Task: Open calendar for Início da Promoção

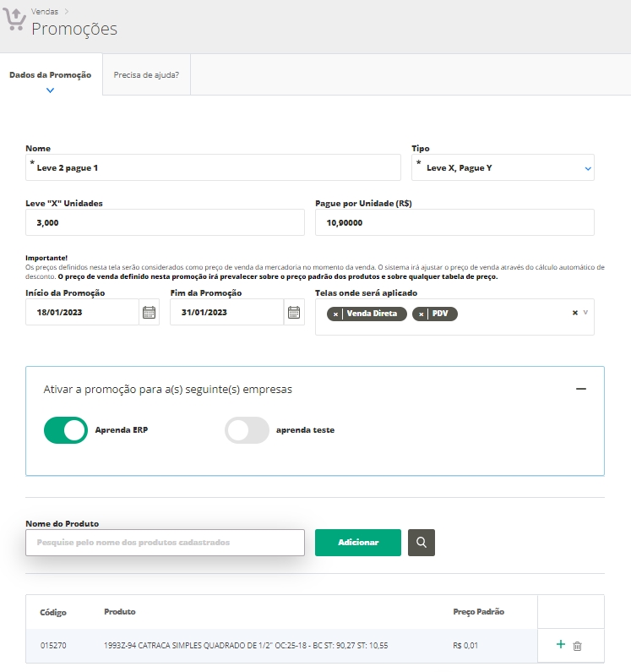Action: point(149,313)
